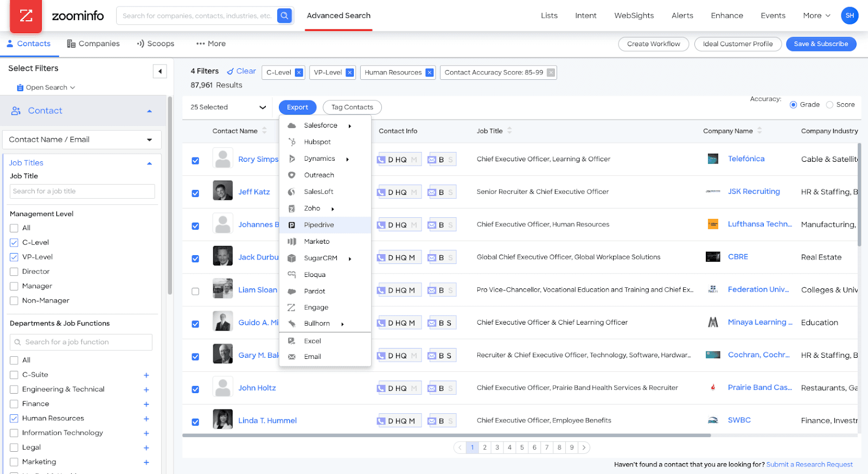Select the Grade accuracy radio button
The width and height of the screenshot is (868, 474).
click(793, 105)
